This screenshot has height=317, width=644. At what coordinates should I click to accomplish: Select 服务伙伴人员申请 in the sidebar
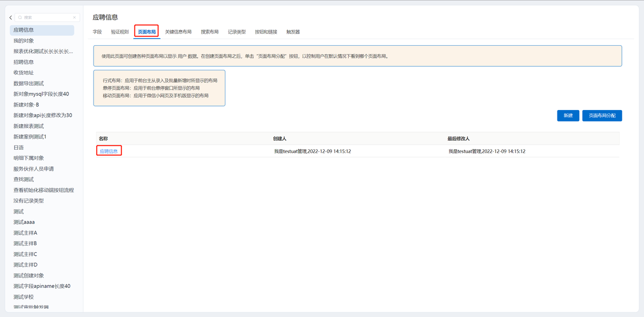34,169
